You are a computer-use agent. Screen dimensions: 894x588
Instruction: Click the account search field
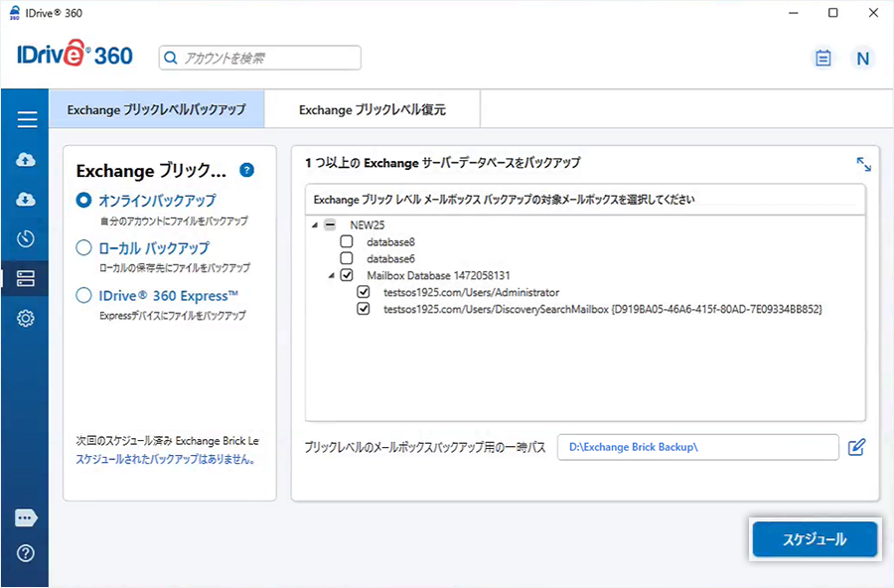(x=260, y=59)
